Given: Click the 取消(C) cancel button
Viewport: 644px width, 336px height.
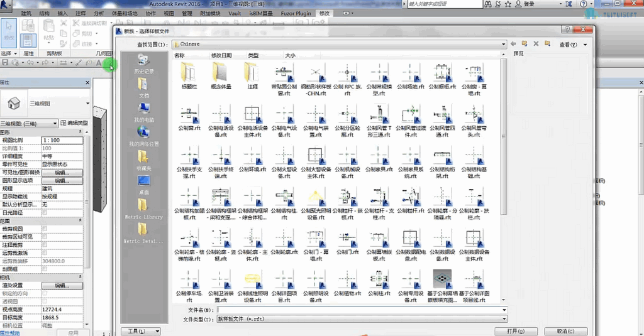Looking at the screenshot, I should [x=566, y=331].
